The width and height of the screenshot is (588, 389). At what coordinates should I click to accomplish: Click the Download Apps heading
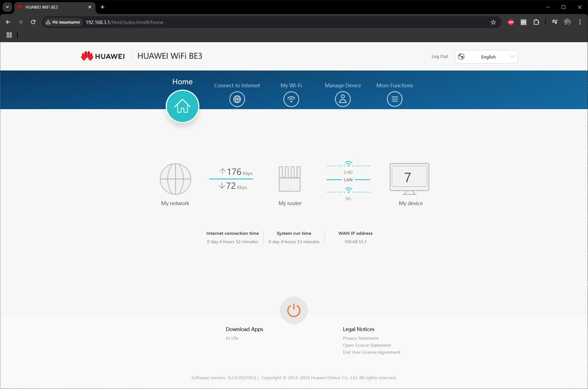point(244,329)
